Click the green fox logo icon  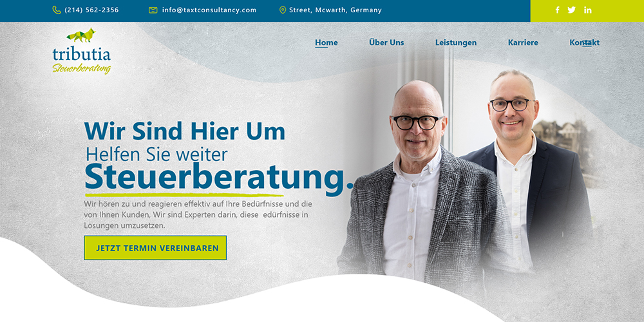point(81,35)
